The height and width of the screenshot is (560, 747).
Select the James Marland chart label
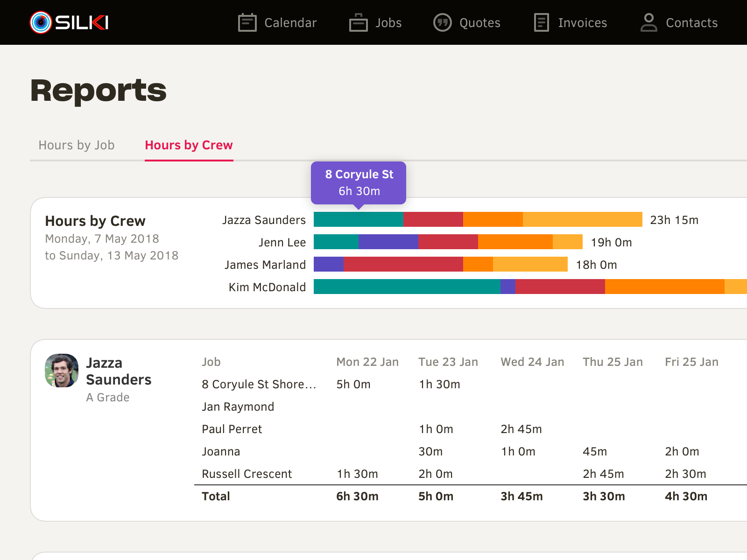tap(265, 265)
